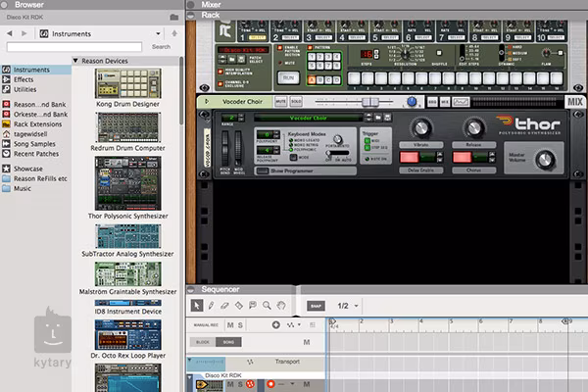Image resolution: width=588 pixels, height=392 pixels.
Task: Click the folder icon next to Disco Kit RDK
Action: point(174,18)
